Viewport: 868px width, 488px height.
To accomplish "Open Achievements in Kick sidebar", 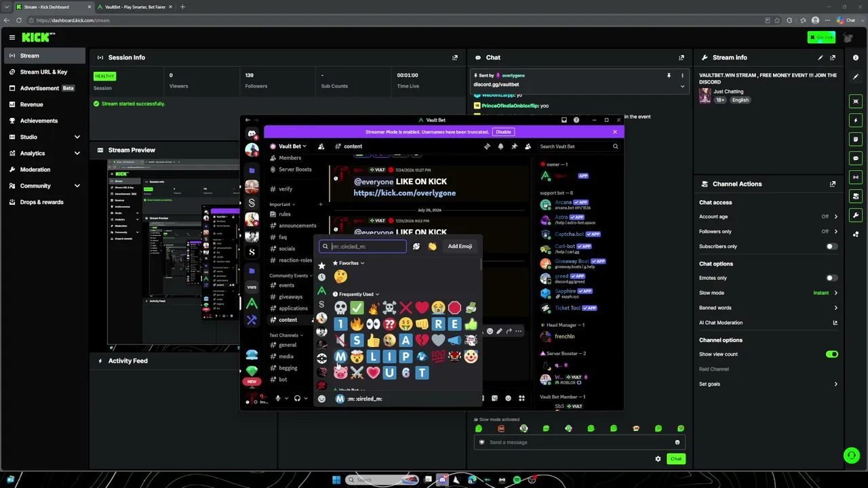I will pyautogui.click(x=44, y=121).
